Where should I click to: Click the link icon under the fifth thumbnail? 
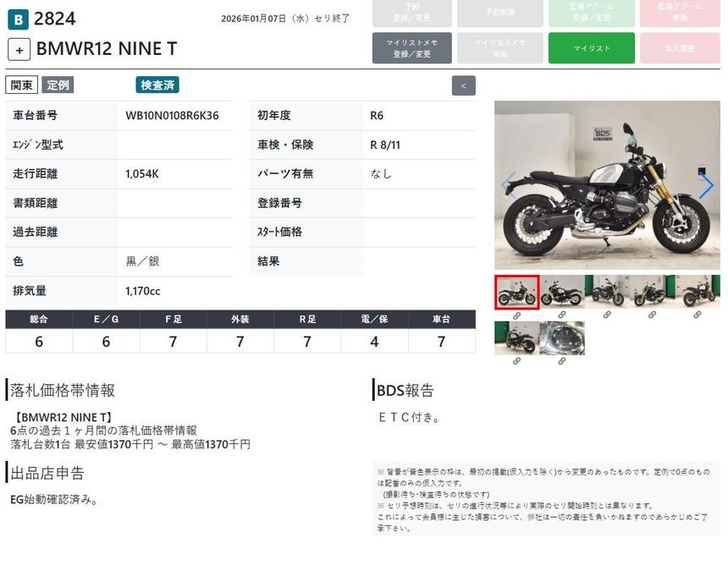(x=697, y=315)
